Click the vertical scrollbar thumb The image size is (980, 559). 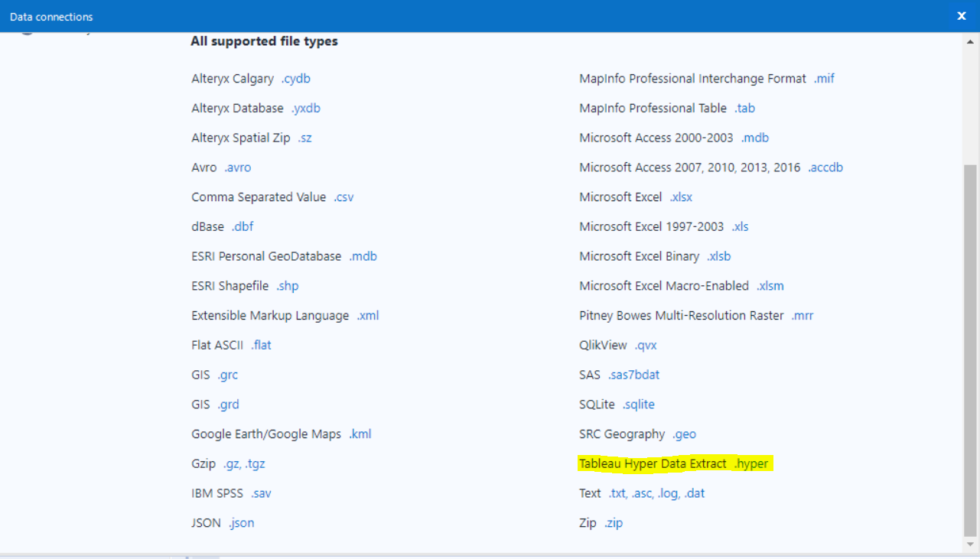[x=970, y=348]
